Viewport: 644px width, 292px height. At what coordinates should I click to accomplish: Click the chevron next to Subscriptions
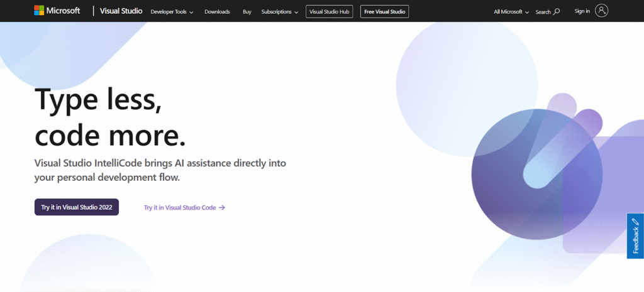coord(296,12)
